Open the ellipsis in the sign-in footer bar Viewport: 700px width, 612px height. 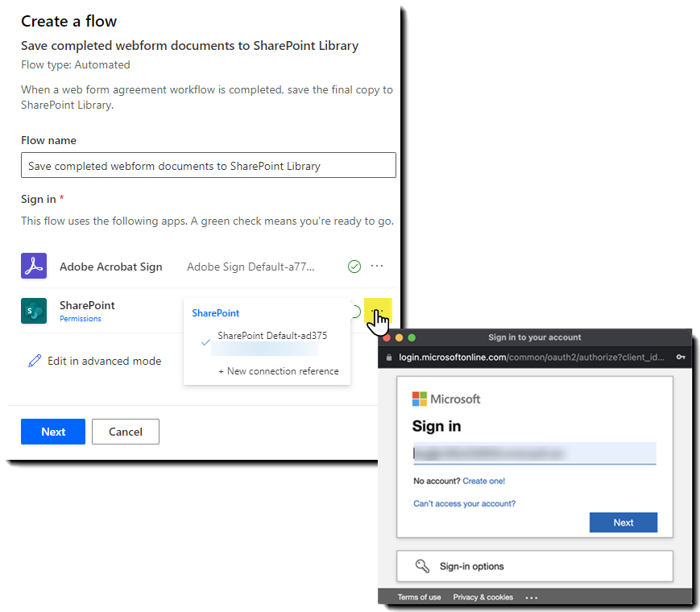[x=531, y=597]
